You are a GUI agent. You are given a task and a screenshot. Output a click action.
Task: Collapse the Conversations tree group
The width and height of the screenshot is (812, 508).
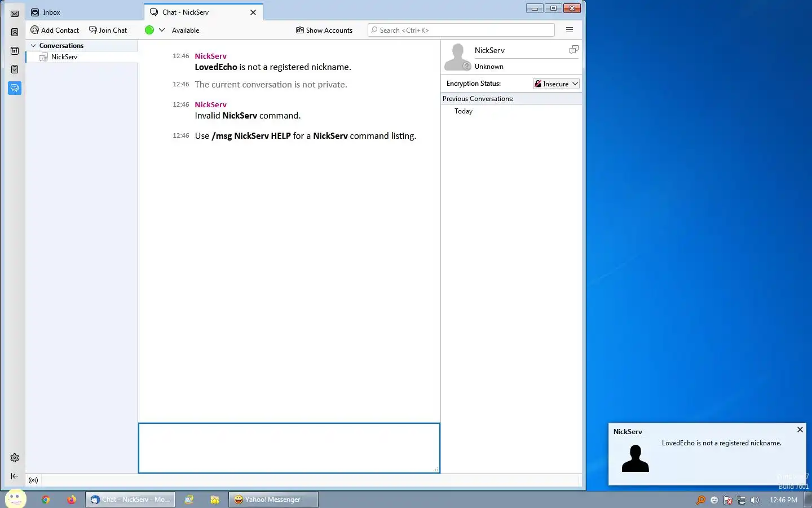[33, 46]
